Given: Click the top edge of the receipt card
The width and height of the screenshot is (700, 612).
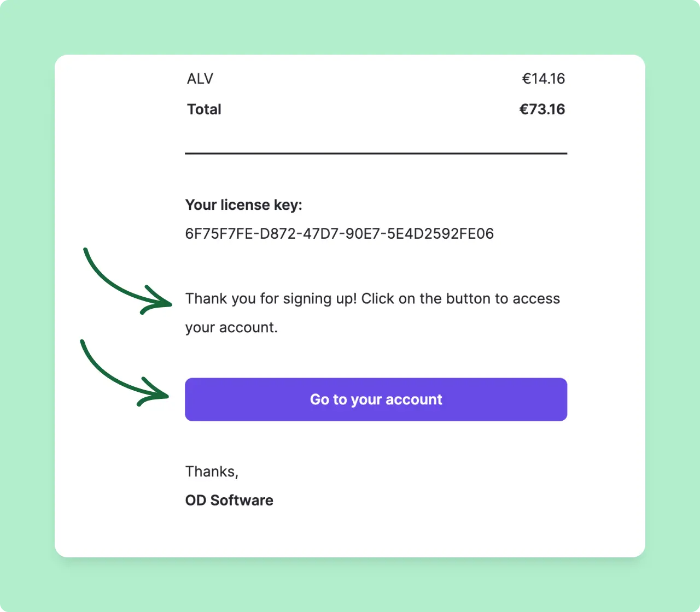Looking at the screenshot, I should coord(350,55).
